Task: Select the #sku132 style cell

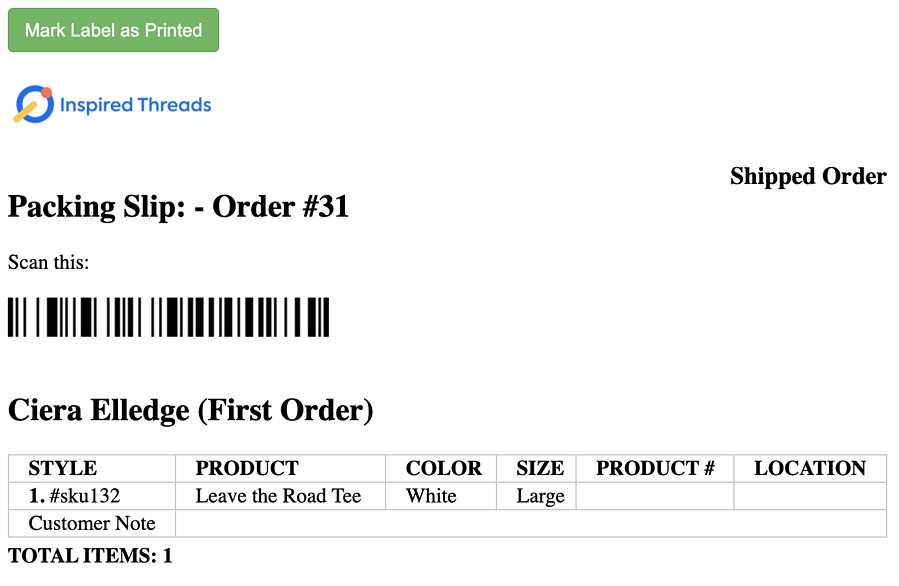Action: coord(92,496)
